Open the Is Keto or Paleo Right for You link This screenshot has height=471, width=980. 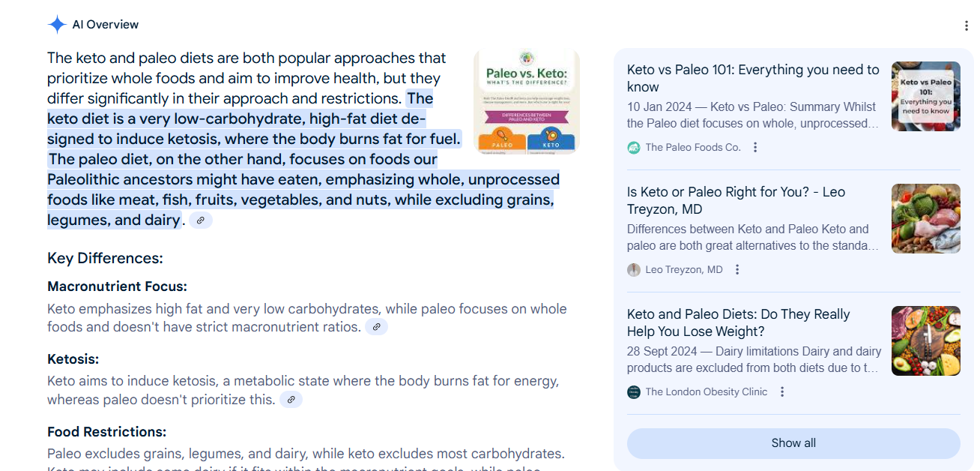pyautogui.click(x=735, y=200)
